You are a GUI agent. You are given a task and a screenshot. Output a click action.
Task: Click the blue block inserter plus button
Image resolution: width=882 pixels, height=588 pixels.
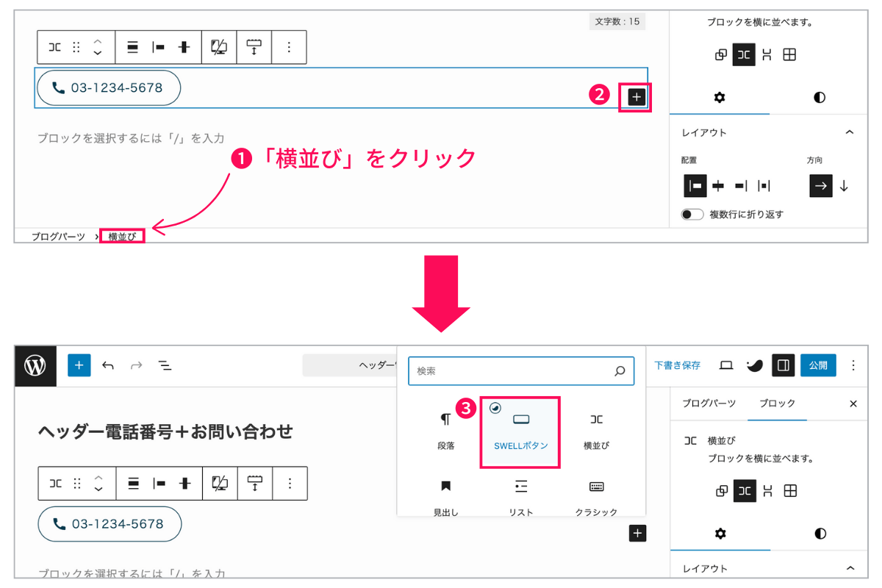click(79, 365)
